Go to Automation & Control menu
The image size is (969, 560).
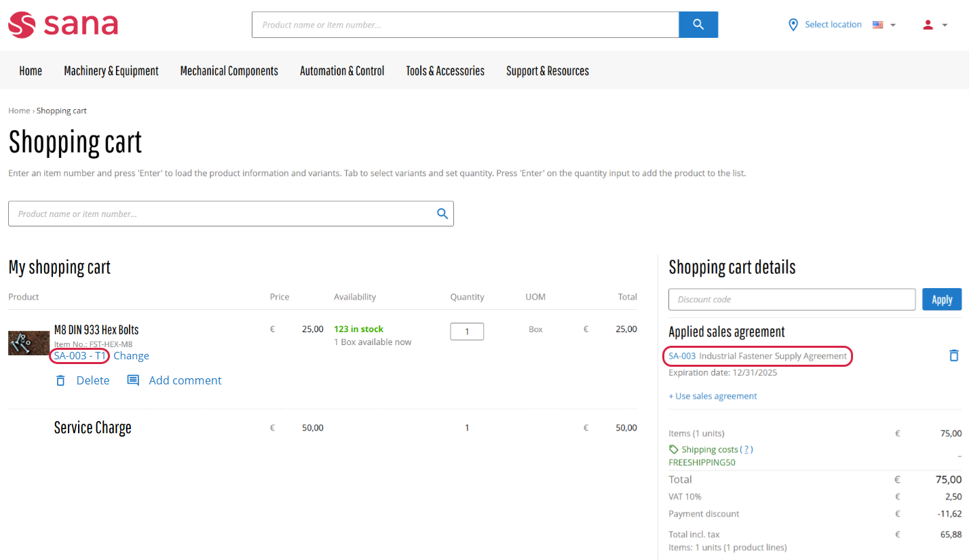click(342, 71)
